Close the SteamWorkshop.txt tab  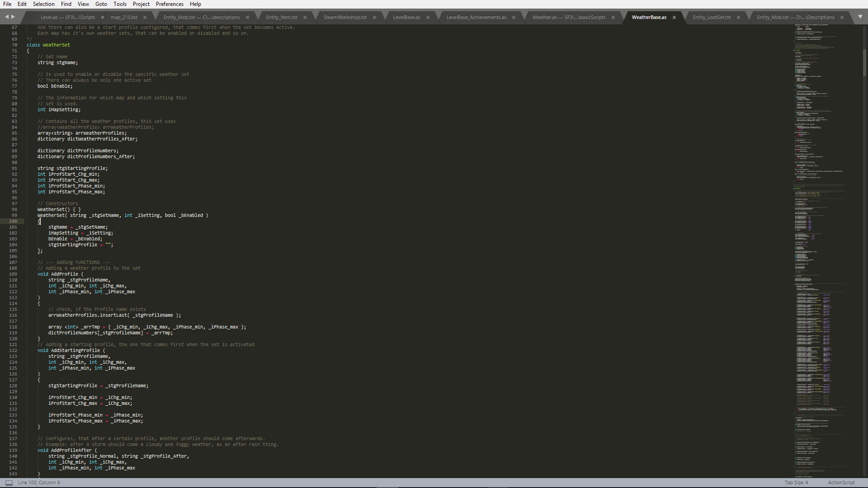click(374, 17)
